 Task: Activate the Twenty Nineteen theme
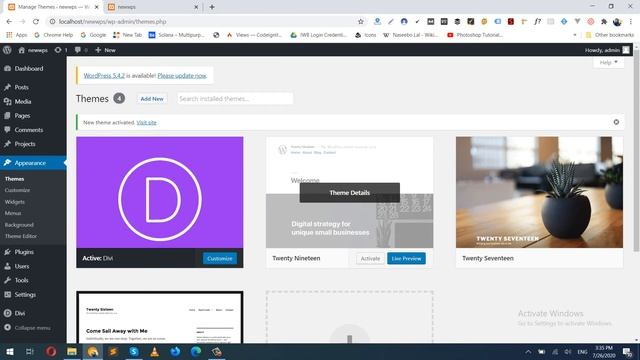370,258
